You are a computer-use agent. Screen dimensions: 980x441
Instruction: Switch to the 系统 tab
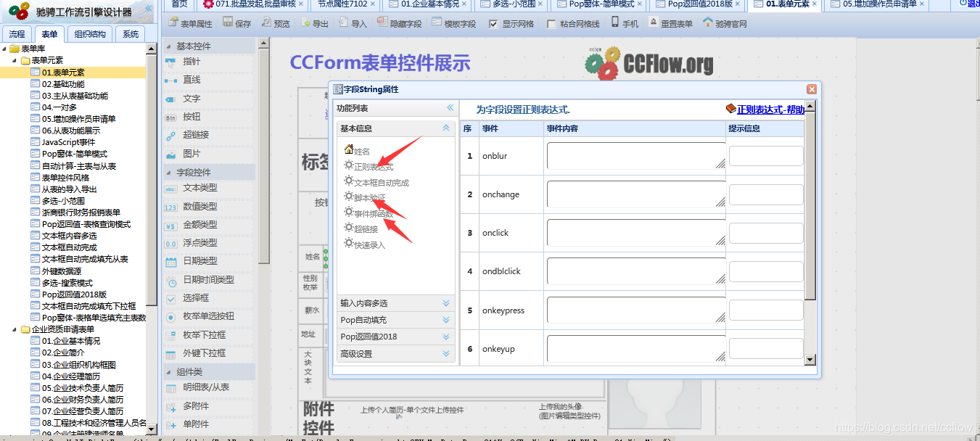131,34
